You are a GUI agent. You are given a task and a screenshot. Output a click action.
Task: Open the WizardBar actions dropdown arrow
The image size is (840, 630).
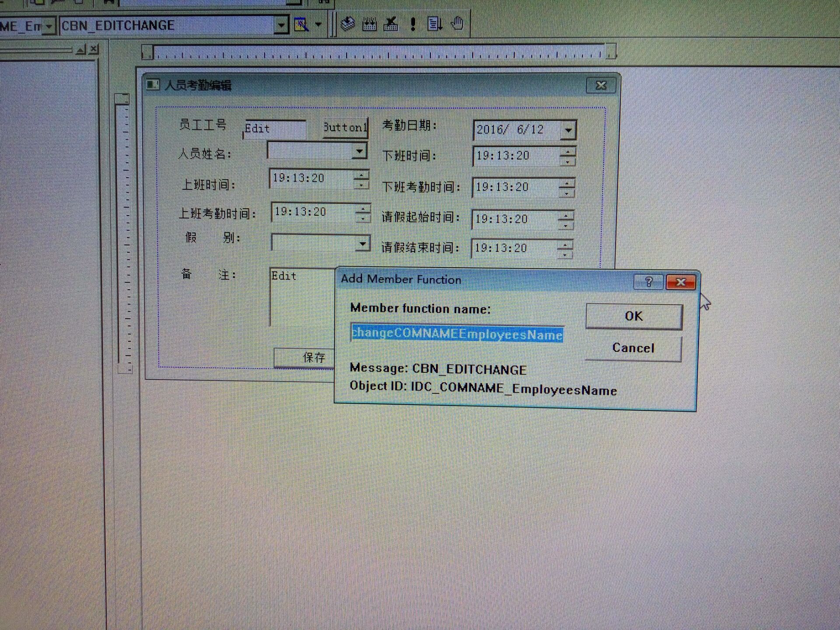[318, 24]
